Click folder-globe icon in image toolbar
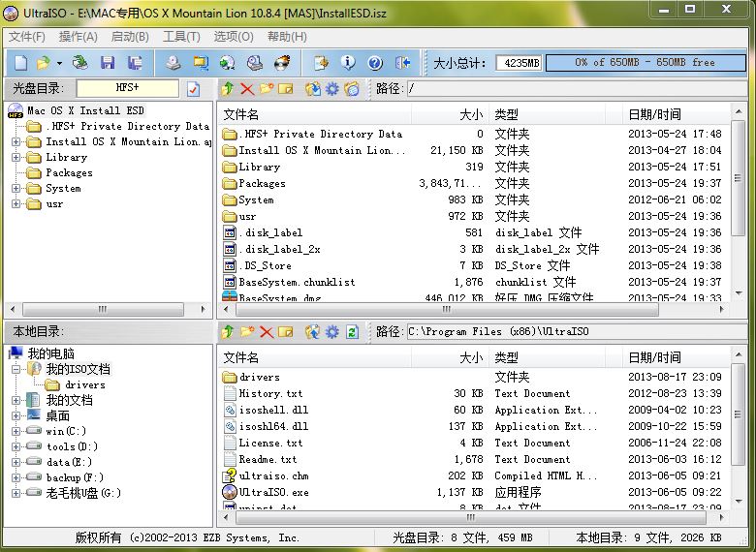 (x=352, y=89)
